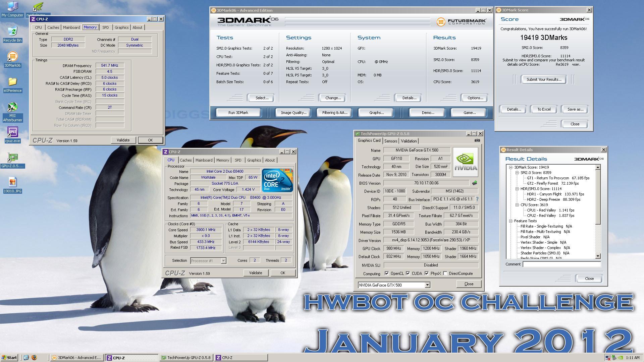Viewport: 644px width, 362px height.
Task: Toggle the PhysX checkbox in GPU-Z
Action: [427, 273]
